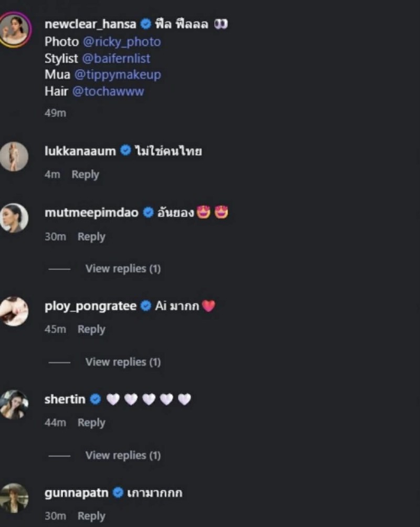Viewport: 420px width, 527px height.
Task: Expand replies under mutmeepimdao's comment
Action: point(122,269)
